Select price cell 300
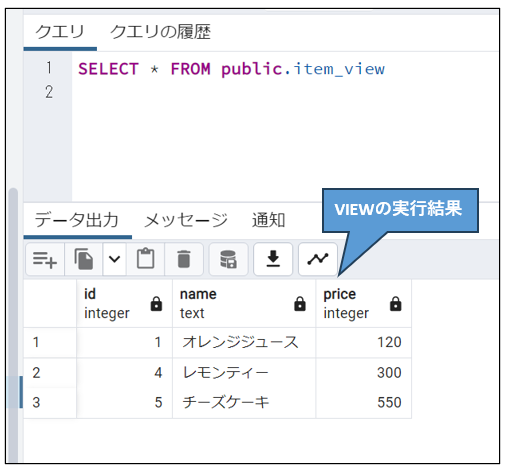This screenshot has width=506, height=472. pos(363,373)
